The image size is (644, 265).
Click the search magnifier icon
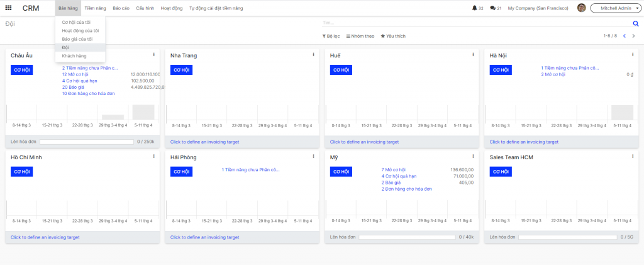coord(636,23)
